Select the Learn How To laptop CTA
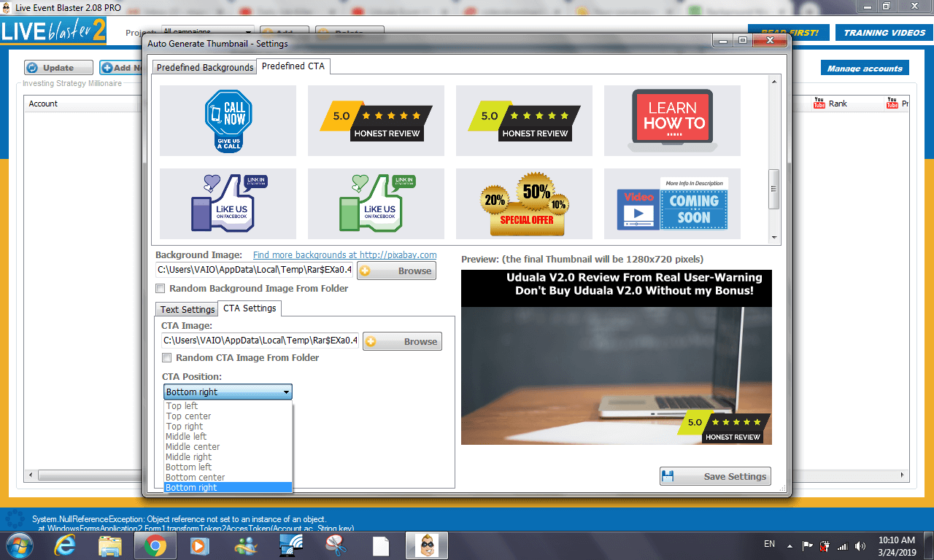 (672, 120)
